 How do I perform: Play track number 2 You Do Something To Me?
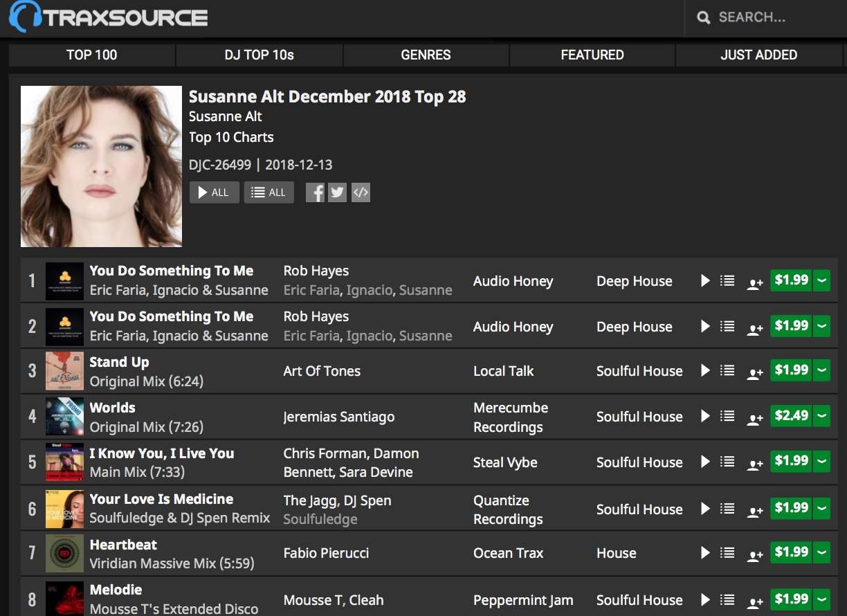pyautogui.click(x=705, y=326)
